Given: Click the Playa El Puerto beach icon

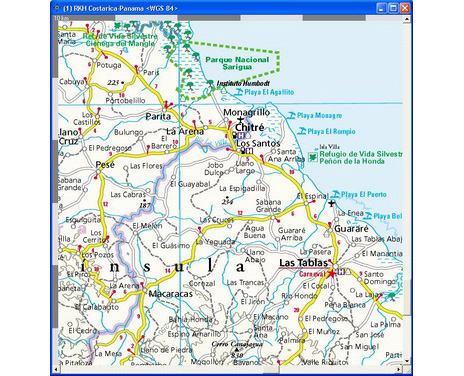Looking at the screenshot, I should coord(335,194).
